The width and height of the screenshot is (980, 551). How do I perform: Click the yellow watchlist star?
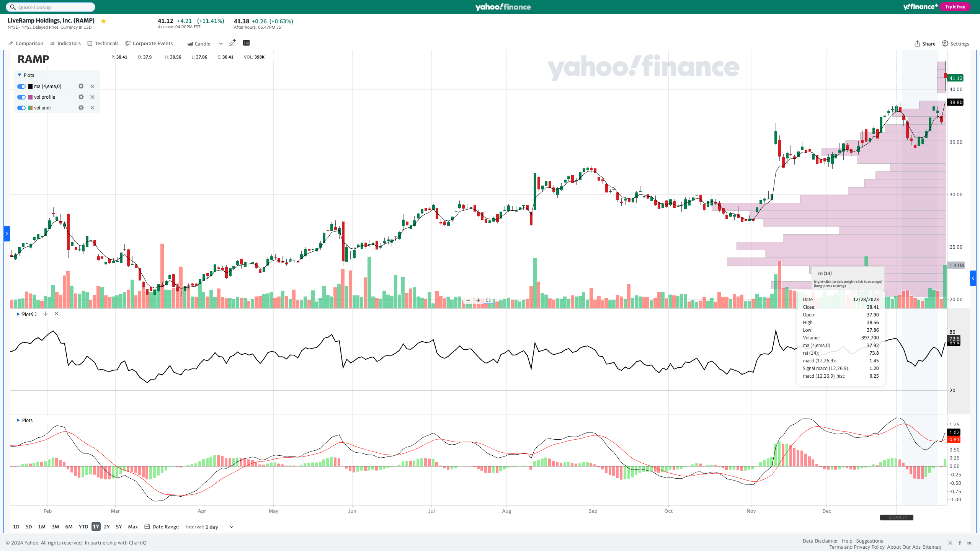[x=103, y=21]
